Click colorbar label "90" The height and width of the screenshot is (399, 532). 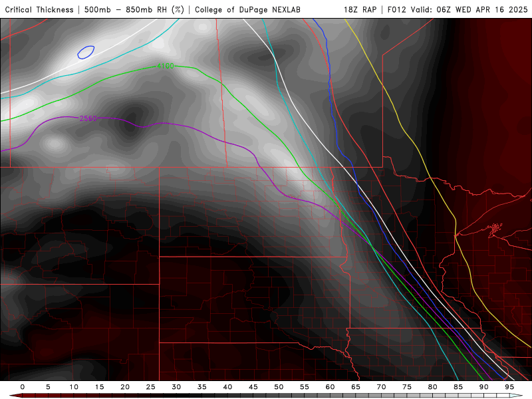pyautogui.click(x=484, y=387)
